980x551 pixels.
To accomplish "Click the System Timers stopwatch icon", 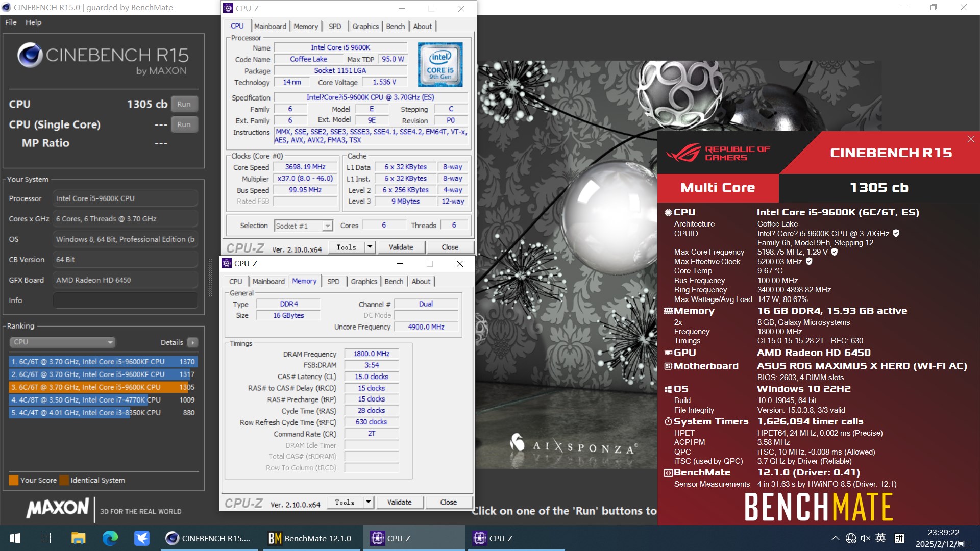I will (668, 421).
